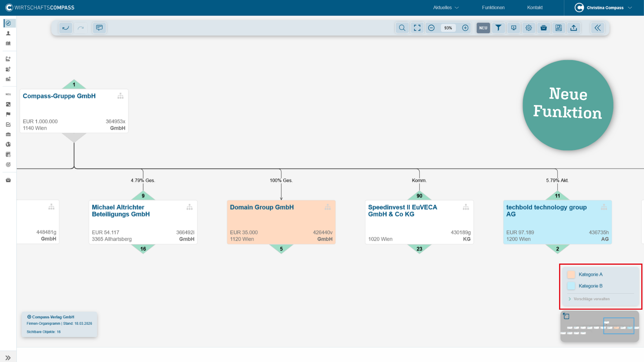This screenshot has width=644, height=362.
Task: Open the Christina Compass account dropdown
Action: click(x=604, y=8)
